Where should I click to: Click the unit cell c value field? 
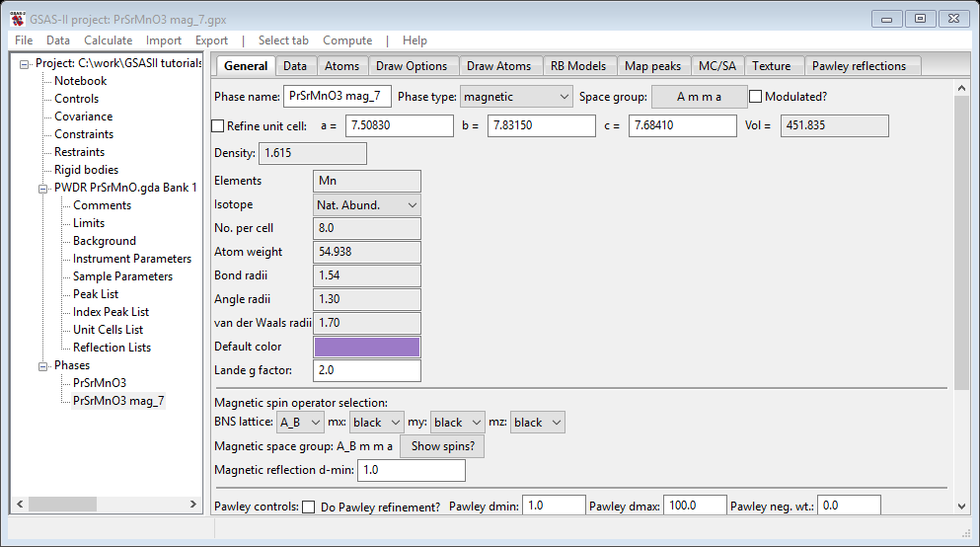[x=683, y=125]
